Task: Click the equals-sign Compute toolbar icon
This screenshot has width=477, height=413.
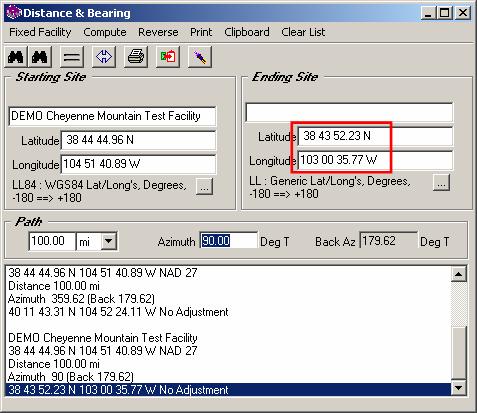Action: pos(72,57)
